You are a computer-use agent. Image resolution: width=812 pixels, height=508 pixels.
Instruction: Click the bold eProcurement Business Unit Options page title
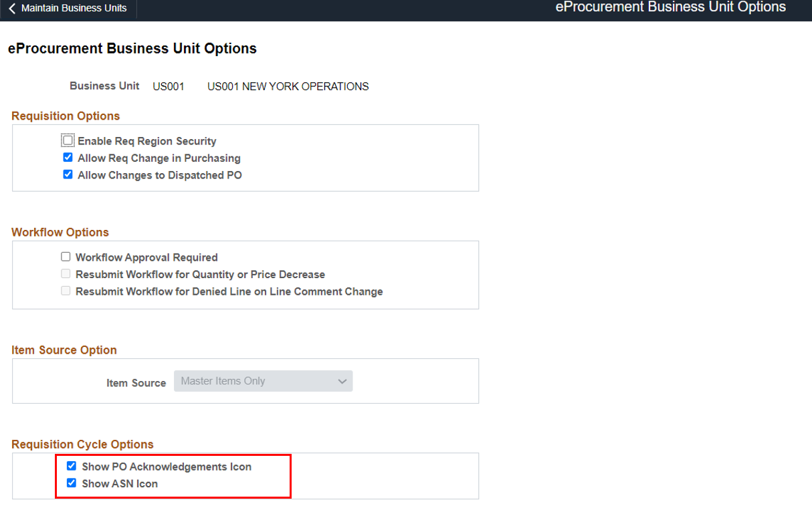(x=132, y=49)
